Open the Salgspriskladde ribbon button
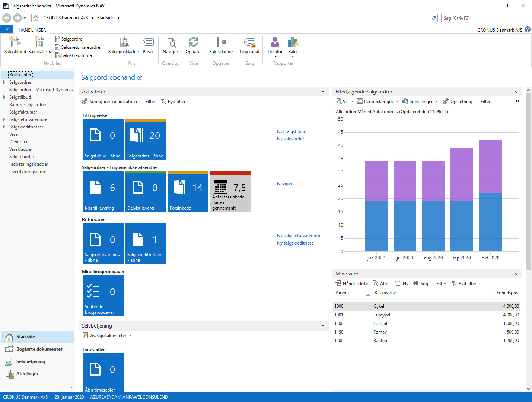The width and height of the screenshot is (532, 402). pyautogui.click(x=124, y=45)
